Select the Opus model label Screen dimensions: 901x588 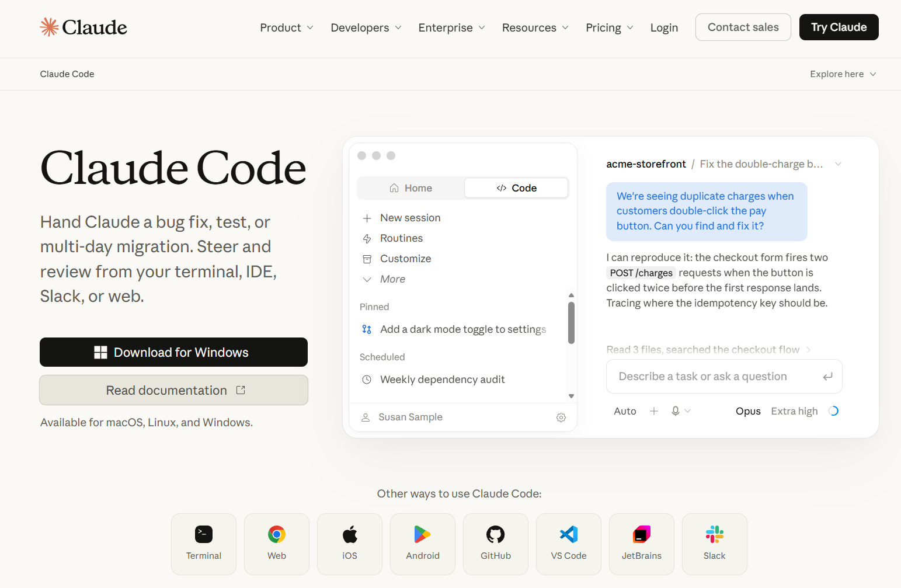tap(748, 411)
